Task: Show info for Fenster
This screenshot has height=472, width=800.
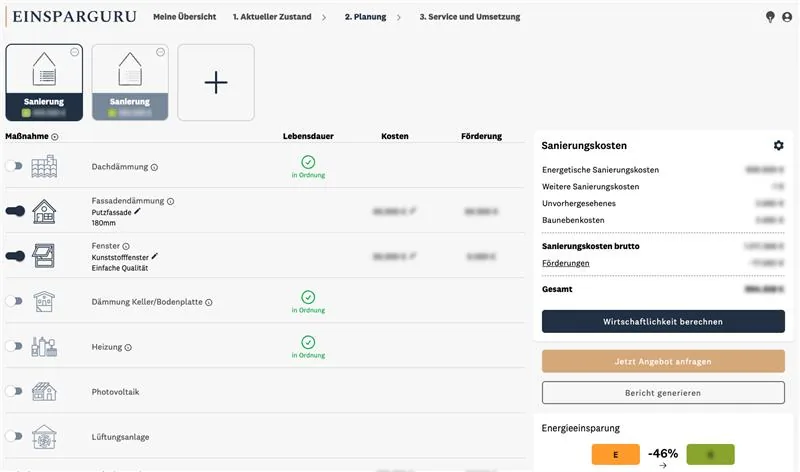Action: click(126, 246)
